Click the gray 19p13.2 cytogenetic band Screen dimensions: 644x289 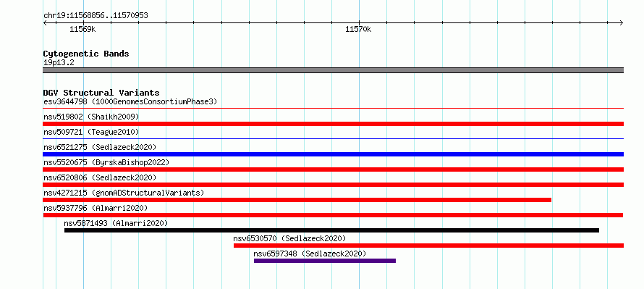coord(333,70)
